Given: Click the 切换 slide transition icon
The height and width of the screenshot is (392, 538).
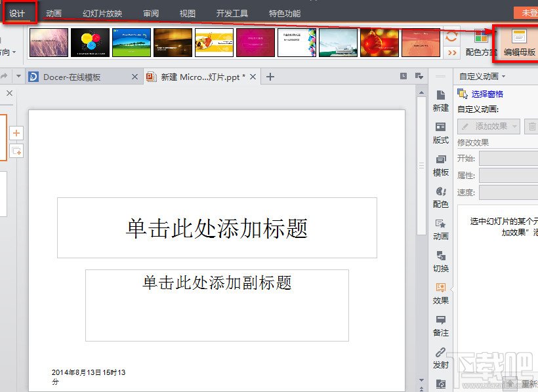Looking at the screenshot, I should coord(440,258).
